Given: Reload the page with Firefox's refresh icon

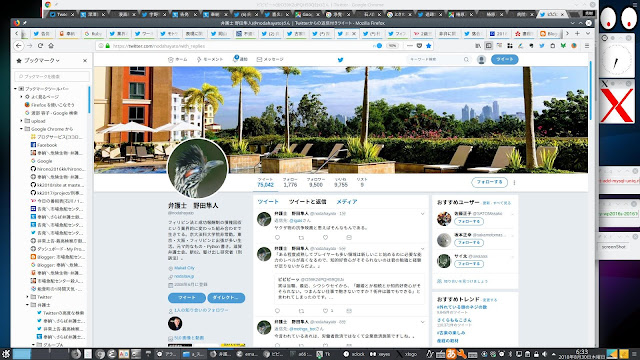Looking at the screenshot, I should [40, 46].
